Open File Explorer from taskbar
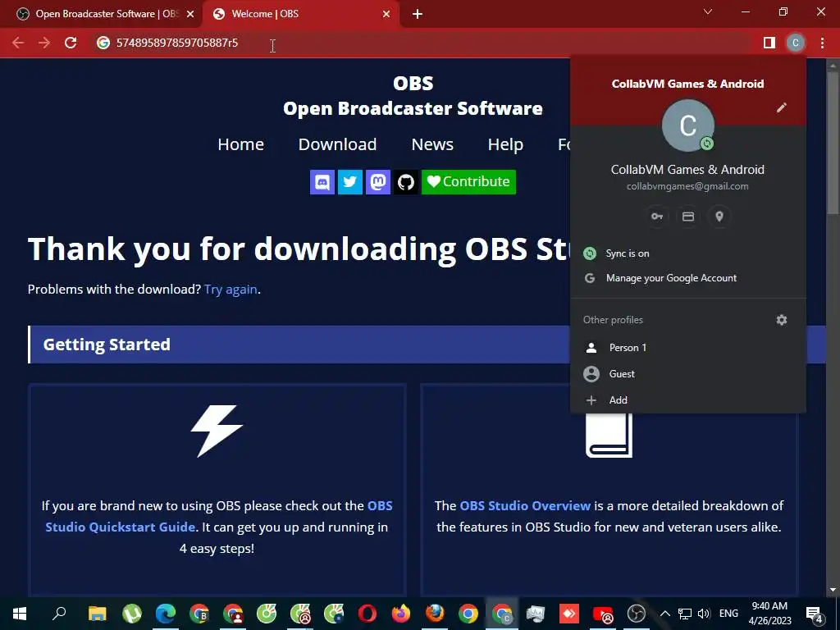Image resolution: width=840 pixels, height=630 pixels. [x=97, y=614]
